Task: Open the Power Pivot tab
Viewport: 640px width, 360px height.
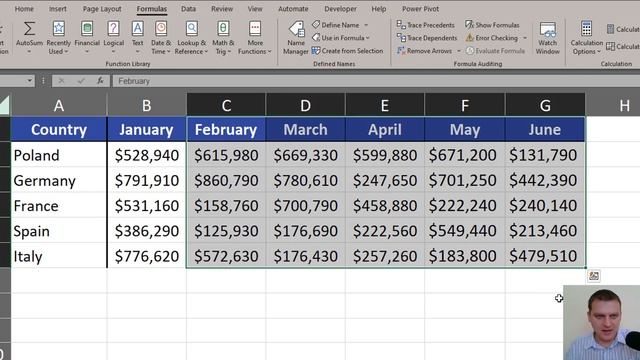Action: pos(420,9)
